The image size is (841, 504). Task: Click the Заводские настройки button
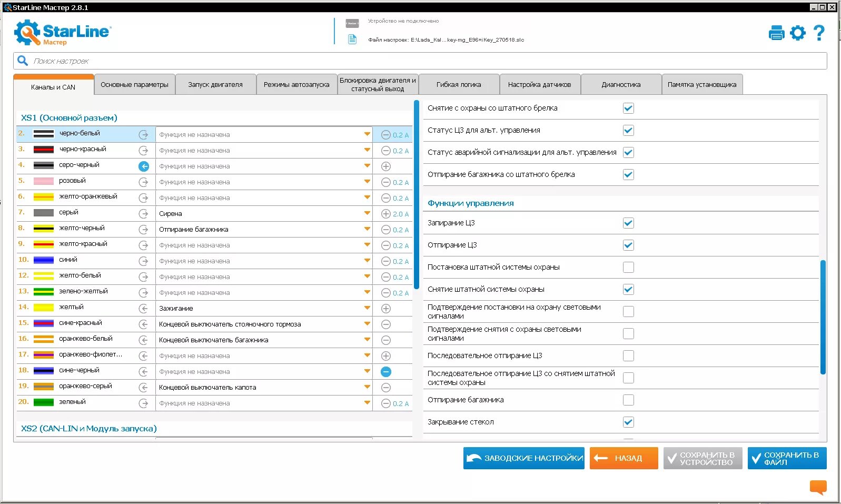pos(524,458)
